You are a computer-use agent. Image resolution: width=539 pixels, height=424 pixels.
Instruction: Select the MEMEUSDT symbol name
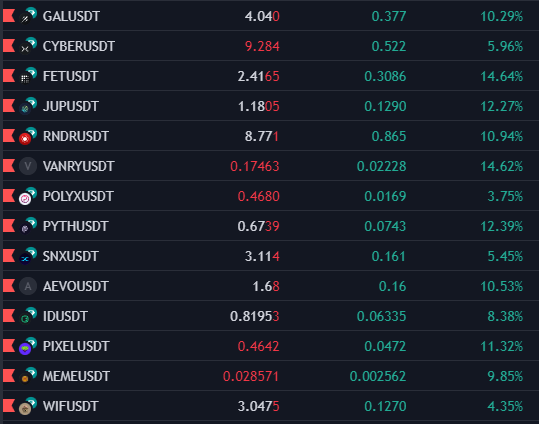(x=76, y=376)
